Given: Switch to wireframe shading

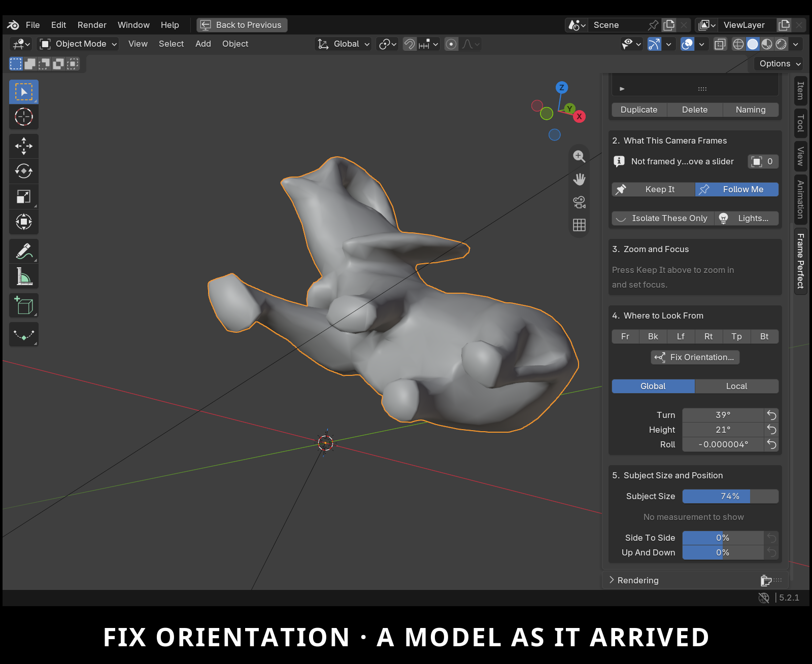Looking at the screenshot, I should (x=738, y=44).
